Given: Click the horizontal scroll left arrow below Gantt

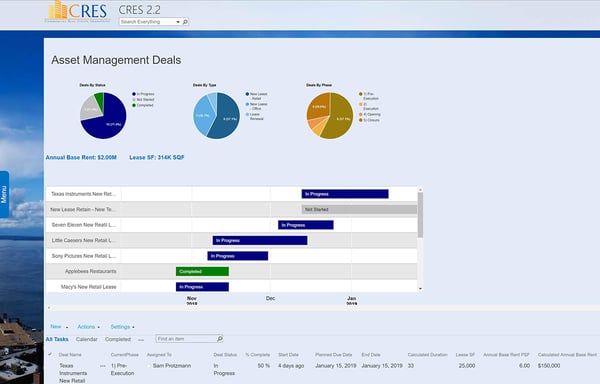Looking at the screenshot, I should (49, 308).
